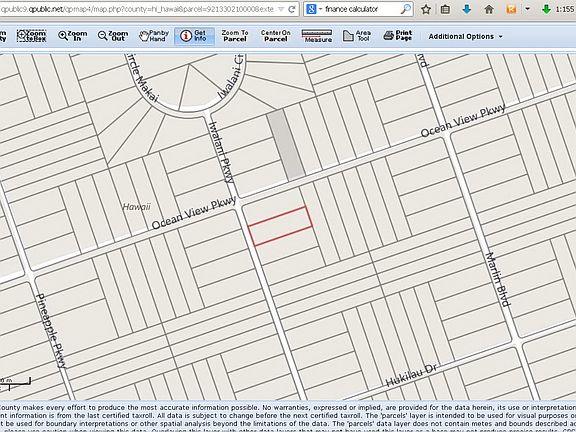This screenshot has width=576, height=432.
Task: Activate the Zoom In tool
Action: (72, 36)
